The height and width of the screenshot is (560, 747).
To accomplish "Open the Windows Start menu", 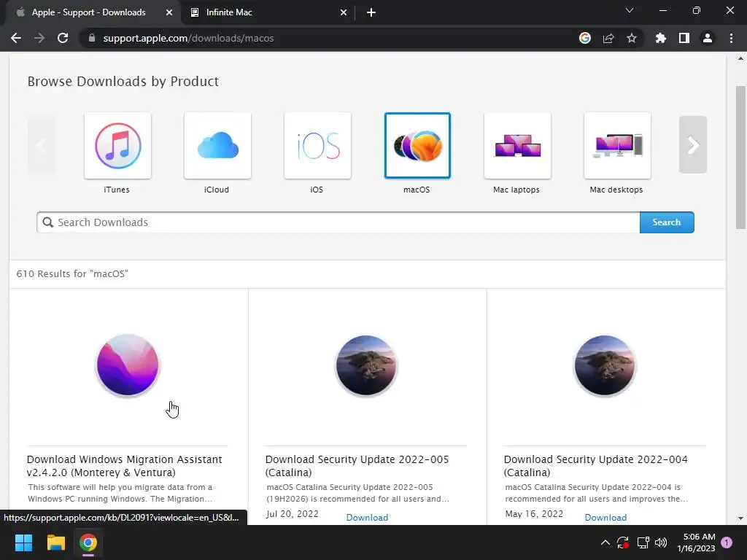I will tap(23, 542).
